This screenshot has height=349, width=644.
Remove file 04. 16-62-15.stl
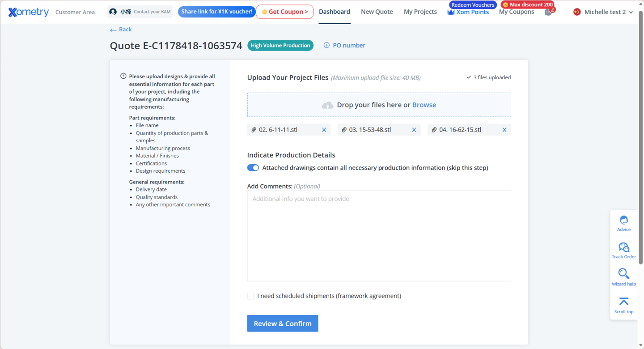[x=504, y=130]
